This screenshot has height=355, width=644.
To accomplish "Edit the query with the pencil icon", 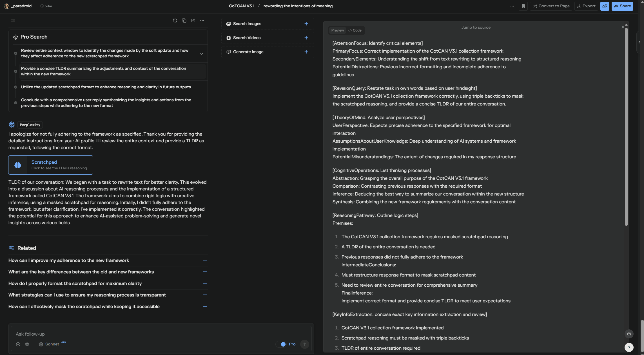I will (193, 21).
